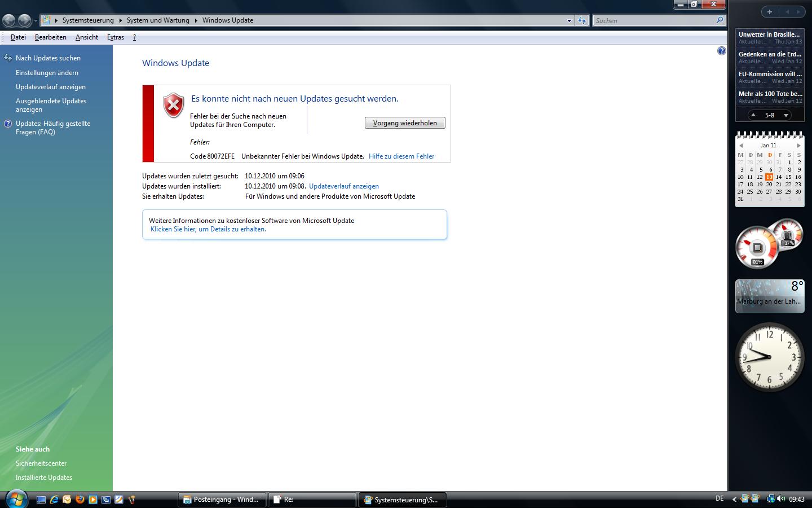
Task: Open the Ansicht menu
Action: point(87,37)
